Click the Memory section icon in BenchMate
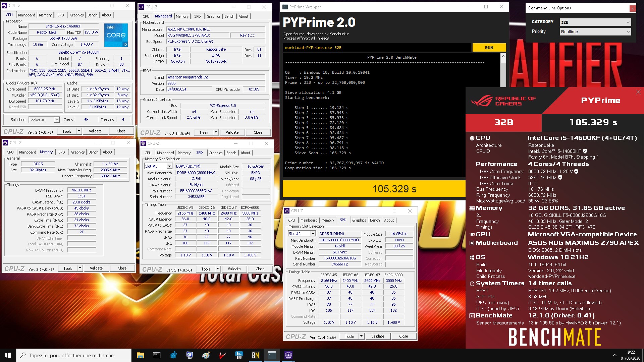Viewport: 644px width, 362px height. [x=472, y=208]
